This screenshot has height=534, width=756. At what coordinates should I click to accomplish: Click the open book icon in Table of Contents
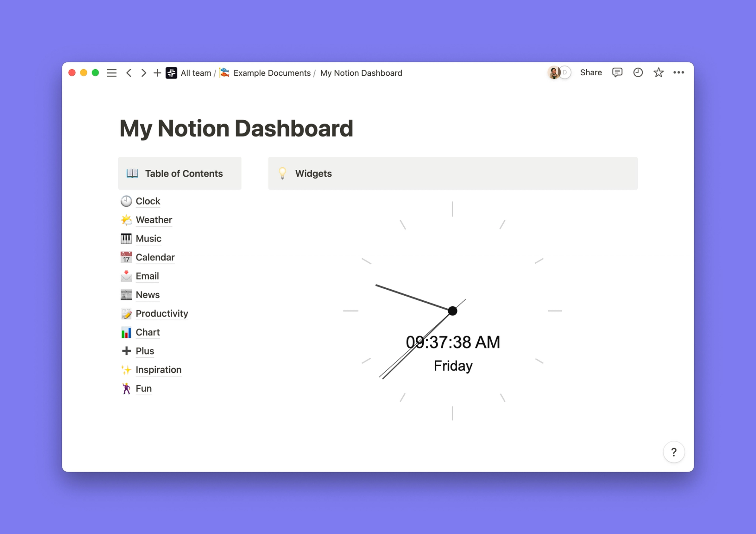click(132, 173)
